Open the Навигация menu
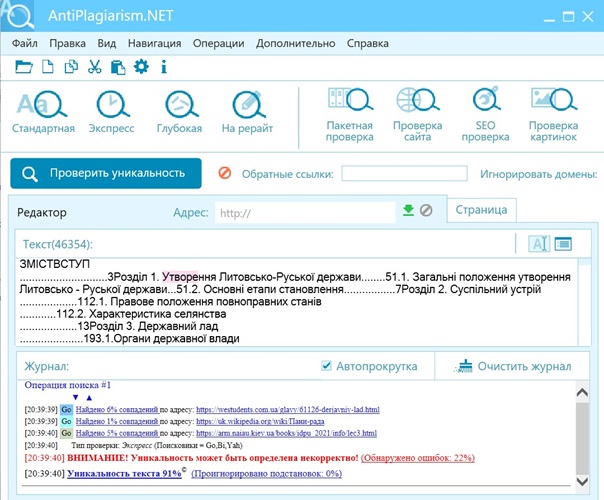 154,43
